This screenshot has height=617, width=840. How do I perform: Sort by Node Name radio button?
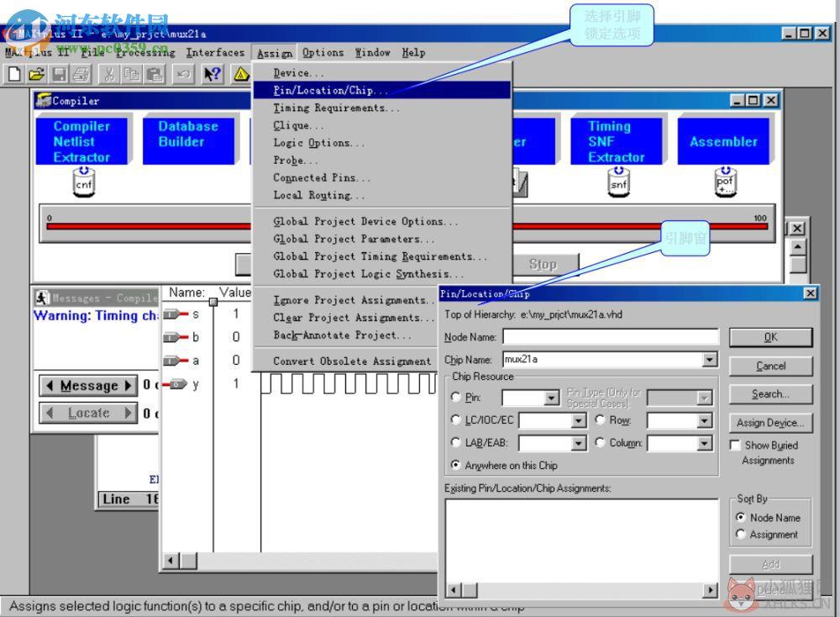740,517
